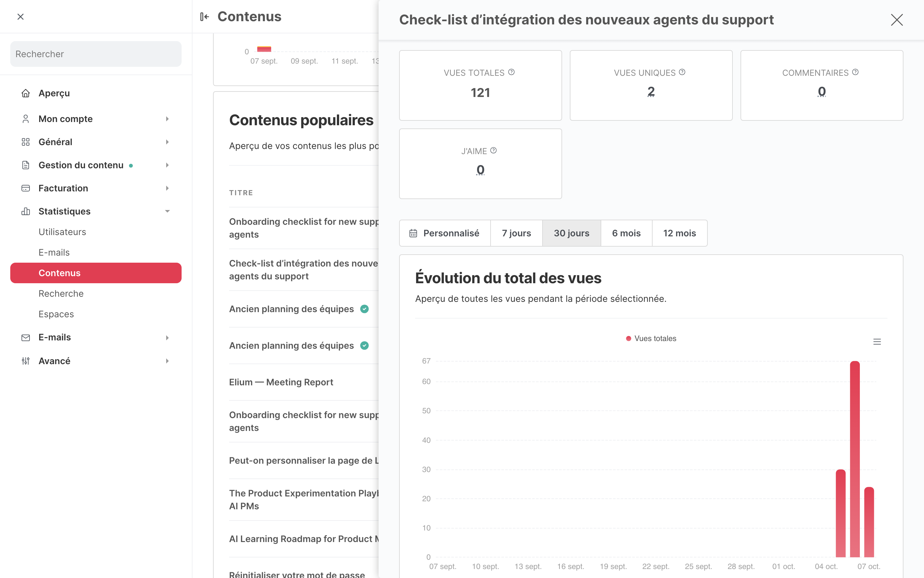
Task: Click the TITRE column header
Action: click(x=241, y=193)
